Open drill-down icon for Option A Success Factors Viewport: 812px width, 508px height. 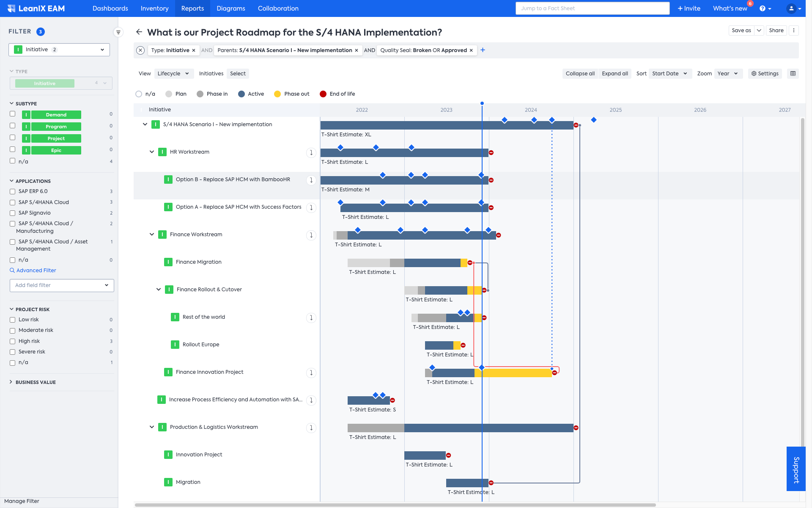point(311,207)
